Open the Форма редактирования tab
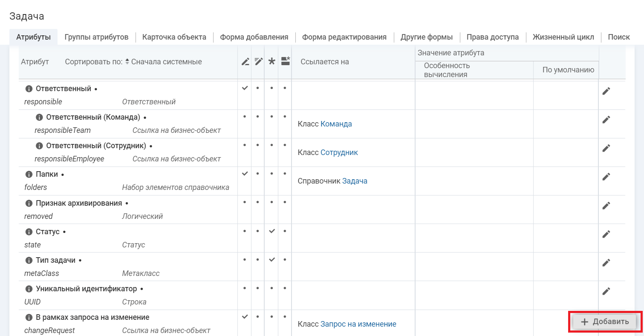 [344, 37]
